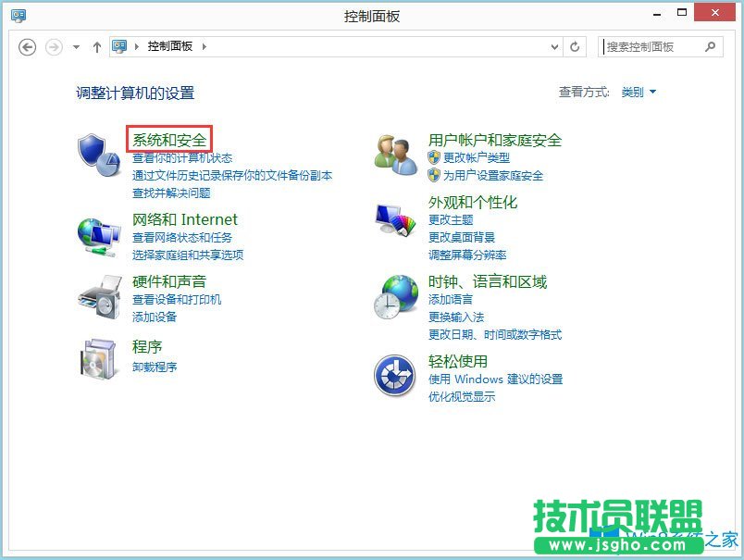Open the 类别 view-by dropdown

click(x=638, y=92)
